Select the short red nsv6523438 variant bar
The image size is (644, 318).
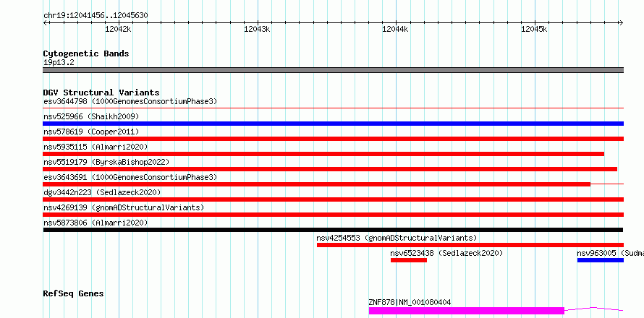409,260
